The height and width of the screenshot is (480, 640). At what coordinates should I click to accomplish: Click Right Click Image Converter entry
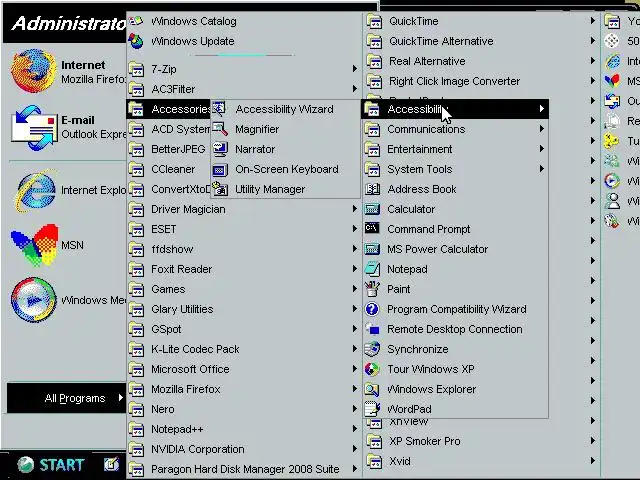point(481,81)
